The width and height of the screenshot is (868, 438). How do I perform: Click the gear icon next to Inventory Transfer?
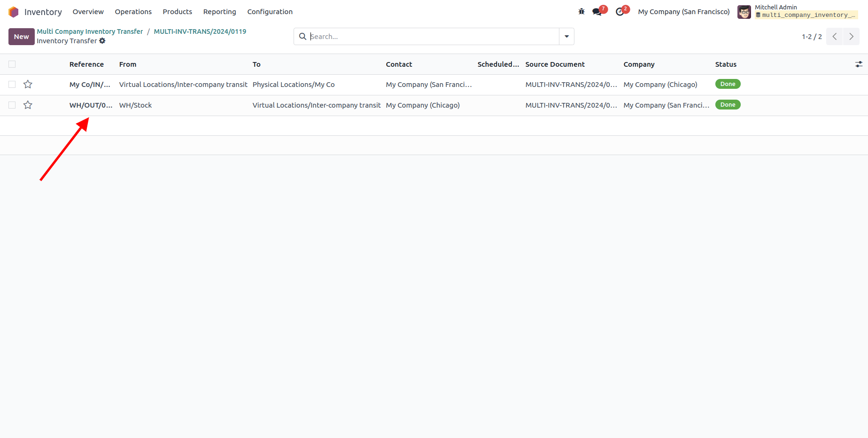click(102, 41)
